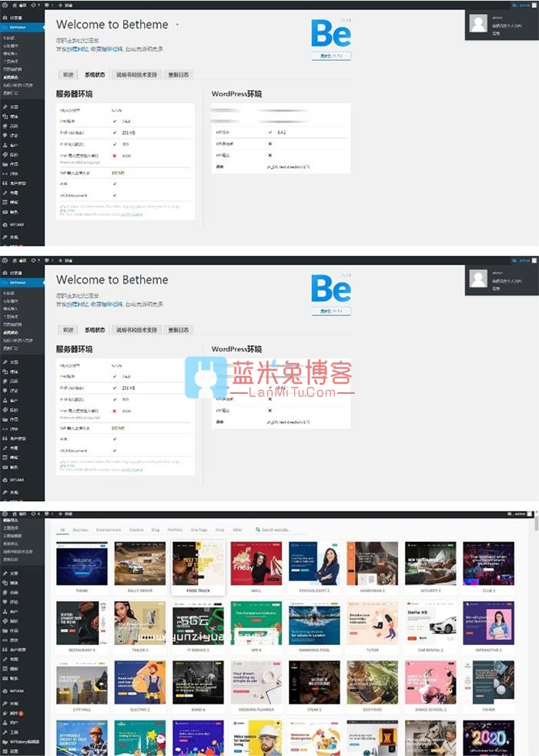539x756 pixels.
Task: Open the RALLY DRIVER website thumbnail
Action: [139, 563]
